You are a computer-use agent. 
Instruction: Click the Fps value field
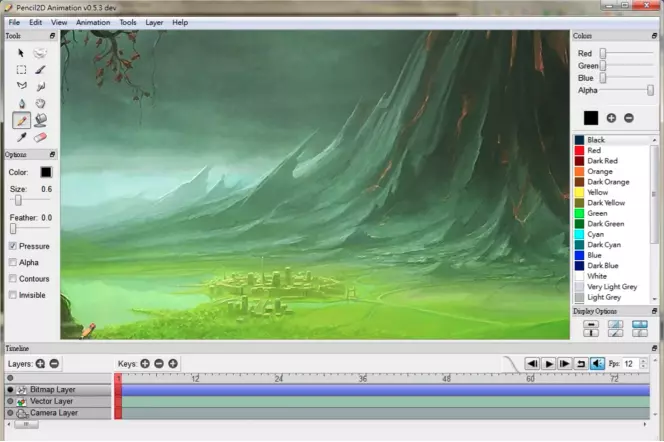click(631, 364)
